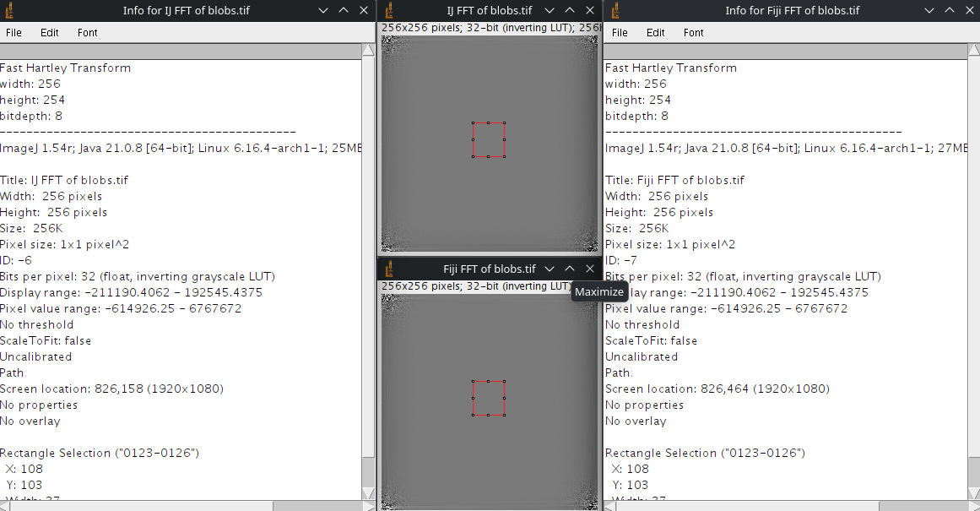This screenshot has width=980, height=511.
Task: Click the up scroll arrow on left Info window
Action: 369,50
